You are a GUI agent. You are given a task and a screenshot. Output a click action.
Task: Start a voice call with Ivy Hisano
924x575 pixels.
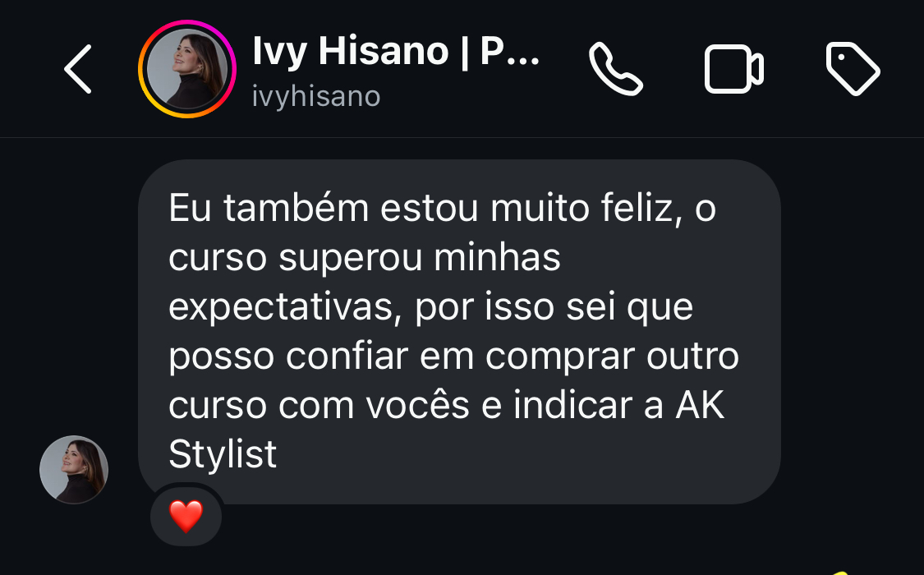pyautogui.click(x=615, y=69)
